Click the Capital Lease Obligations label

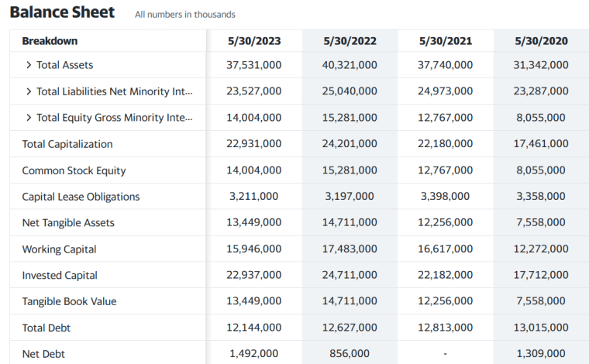81,197
